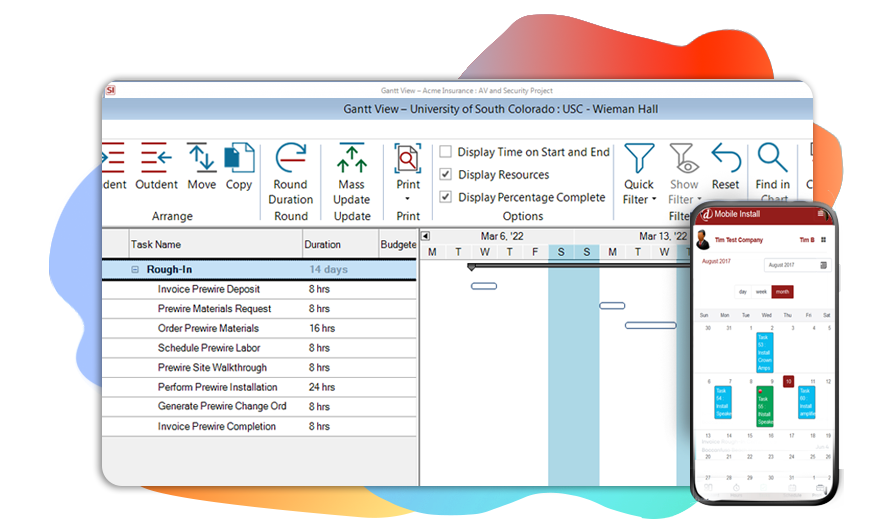
Task: Click the 14 days duration for Rough-In
Action: coord(328,269)
